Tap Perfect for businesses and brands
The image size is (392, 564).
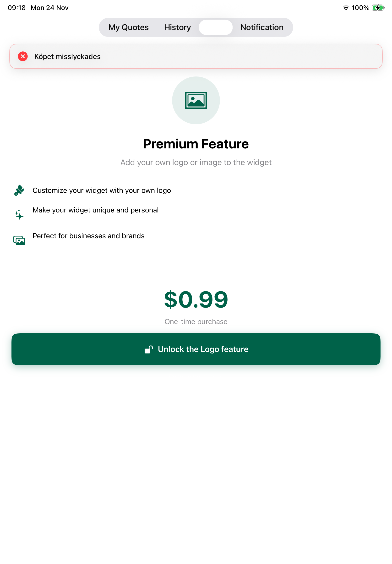click(x=88, y=236)
